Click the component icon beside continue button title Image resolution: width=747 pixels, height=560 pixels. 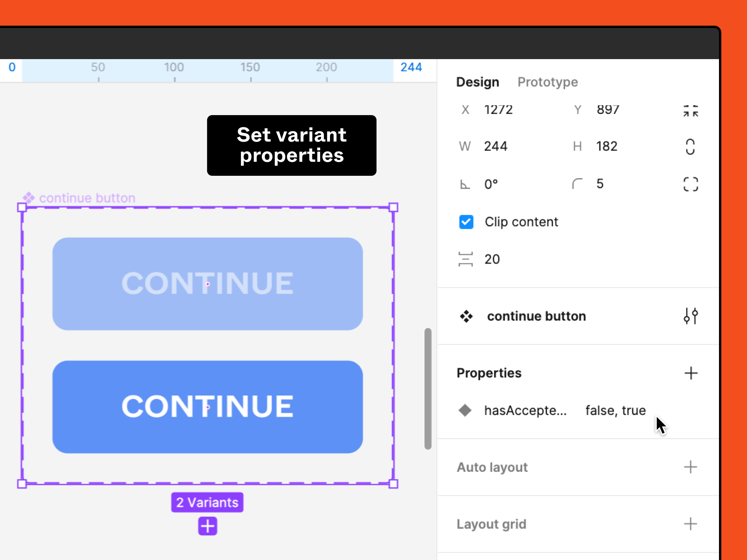point(466,316)
